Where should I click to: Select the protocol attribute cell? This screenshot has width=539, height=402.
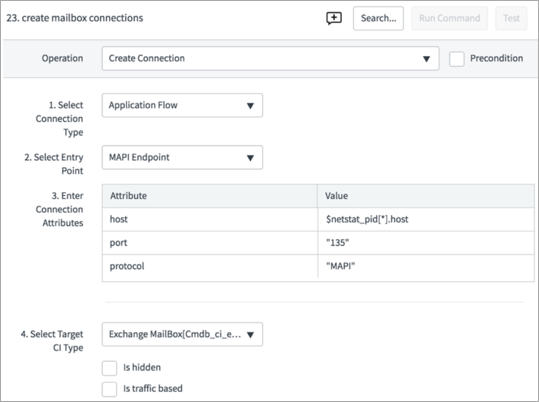point(210,266)
